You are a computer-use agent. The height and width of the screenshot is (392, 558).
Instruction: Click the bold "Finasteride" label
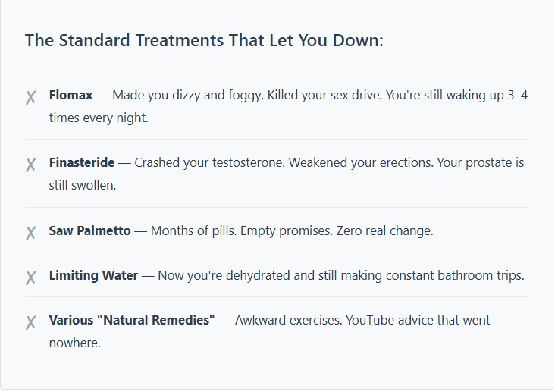pyautogui.click(x=82, y=163)
